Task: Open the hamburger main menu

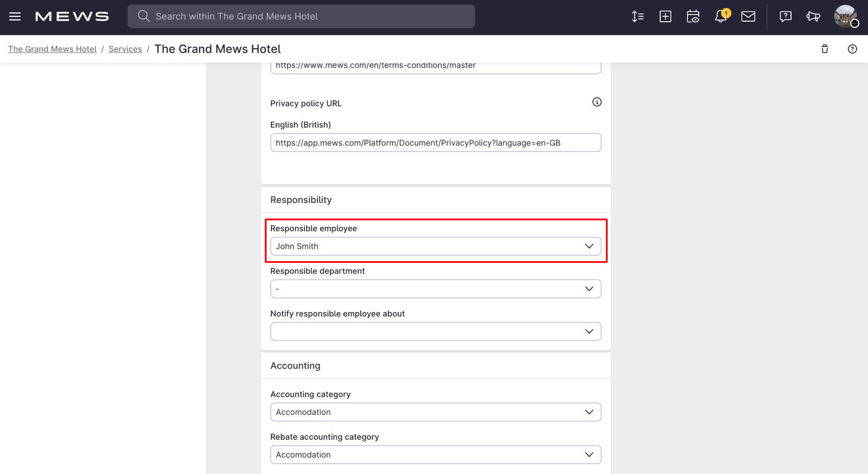Action: coord(15,16)
